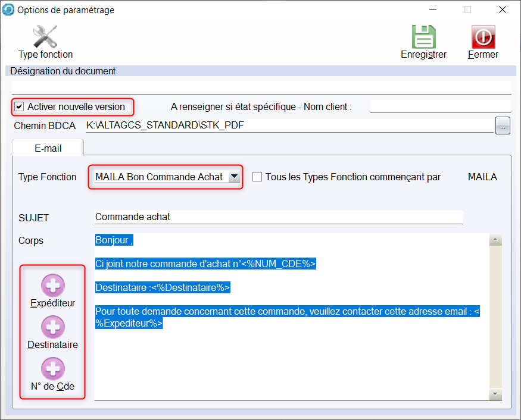This screenshot has width=521, height=420.
Task: Click in the SUJET text field
Action: [x=278, y=217]
